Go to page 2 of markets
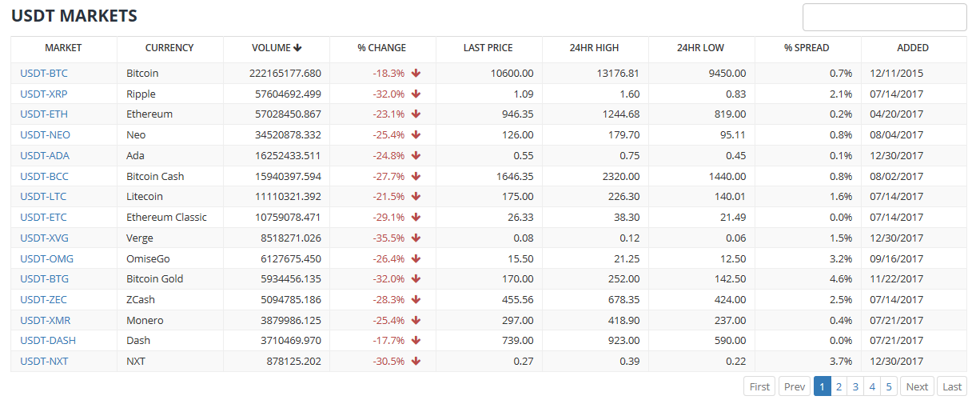Screen dimensions: 980x420 [x=839, y=386]
